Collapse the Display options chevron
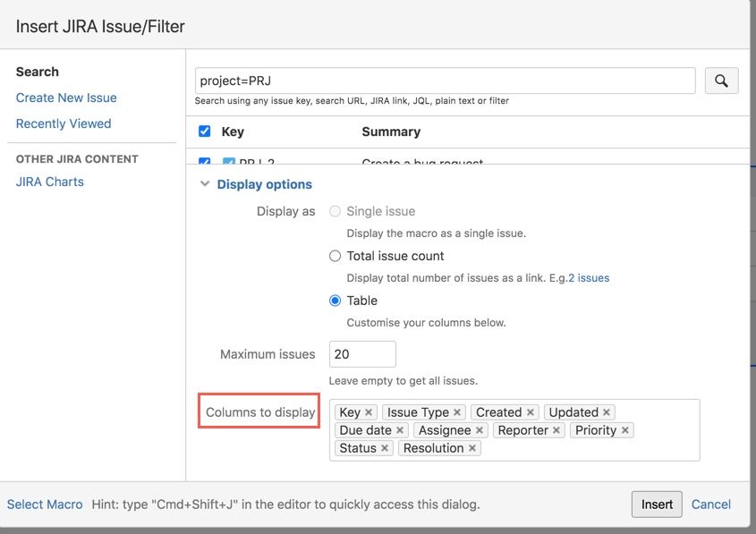This screenshot has width=756, height=534. [x=205, y=183]
